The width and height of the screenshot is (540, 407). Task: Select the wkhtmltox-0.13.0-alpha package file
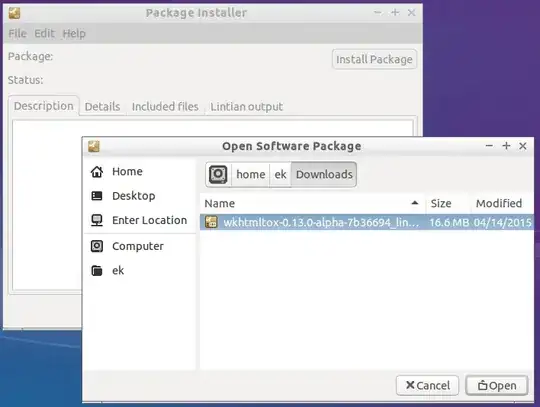[x=367, y=222]
